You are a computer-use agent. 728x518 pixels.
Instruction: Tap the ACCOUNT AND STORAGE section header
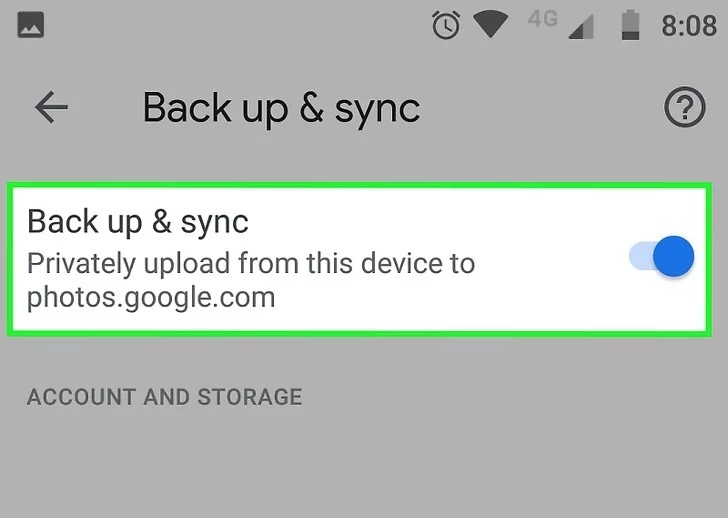tap(164, 397)
